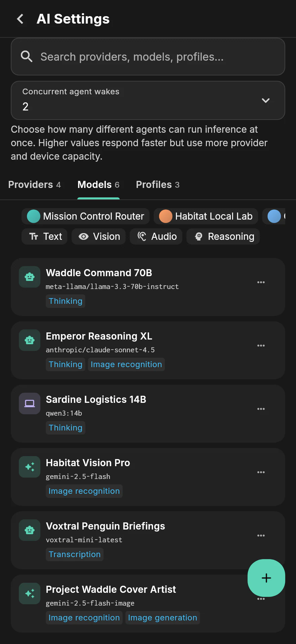
Task: Toggle the Reasoning capability filter chip
Action: click(x=223, y=236)
